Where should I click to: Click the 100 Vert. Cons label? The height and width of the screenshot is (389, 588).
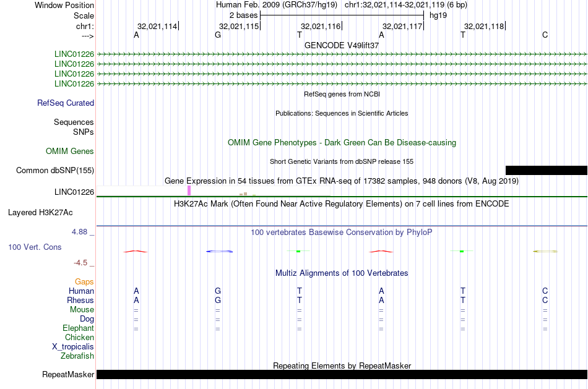tap(35, 247)
